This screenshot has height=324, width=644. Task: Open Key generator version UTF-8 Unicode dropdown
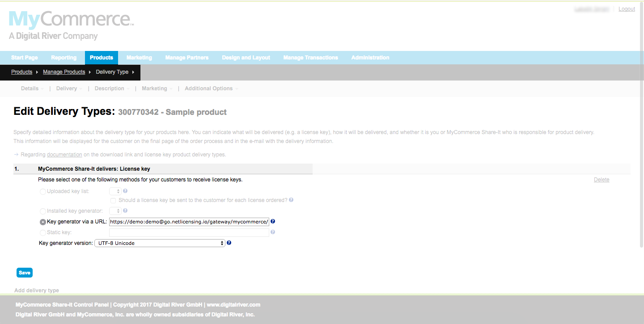160,243
